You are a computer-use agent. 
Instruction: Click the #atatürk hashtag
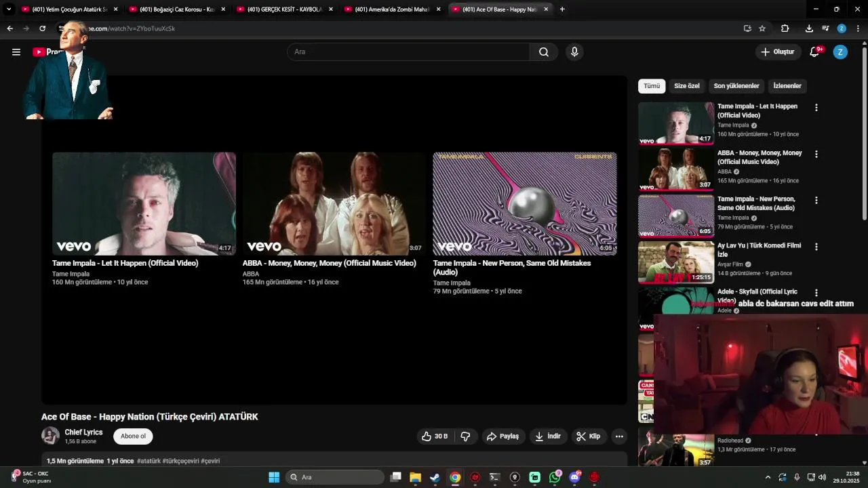click(149, 461)
